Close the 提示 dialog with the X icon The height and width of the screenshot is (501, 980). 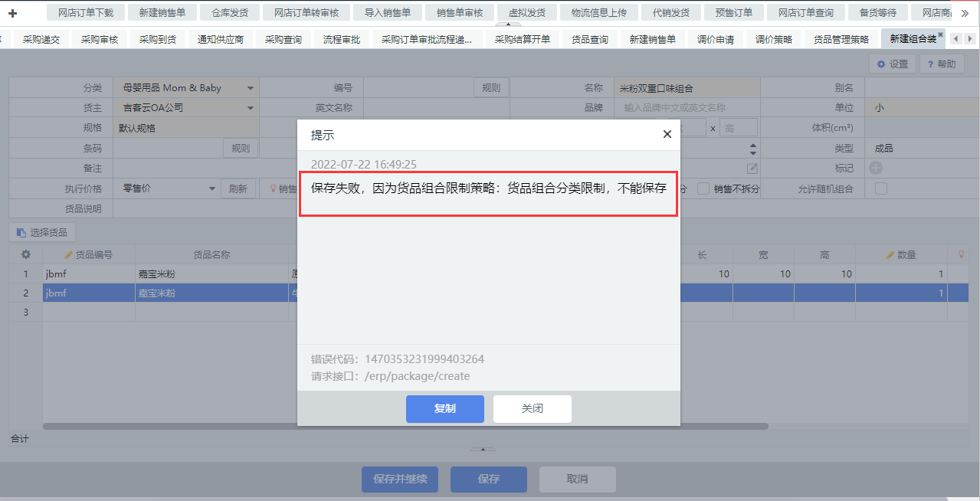tap(667, 134)
